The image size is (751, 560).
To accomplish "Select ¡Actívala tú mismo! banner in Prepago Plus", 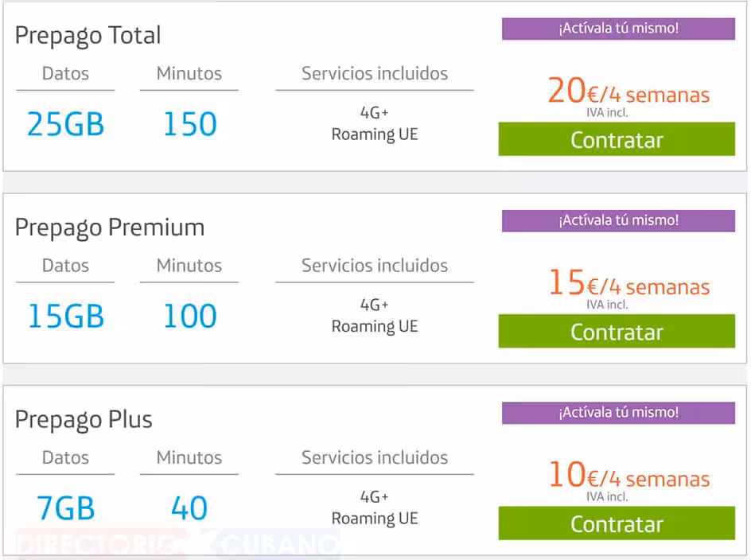I will click(x=618, y=413).
